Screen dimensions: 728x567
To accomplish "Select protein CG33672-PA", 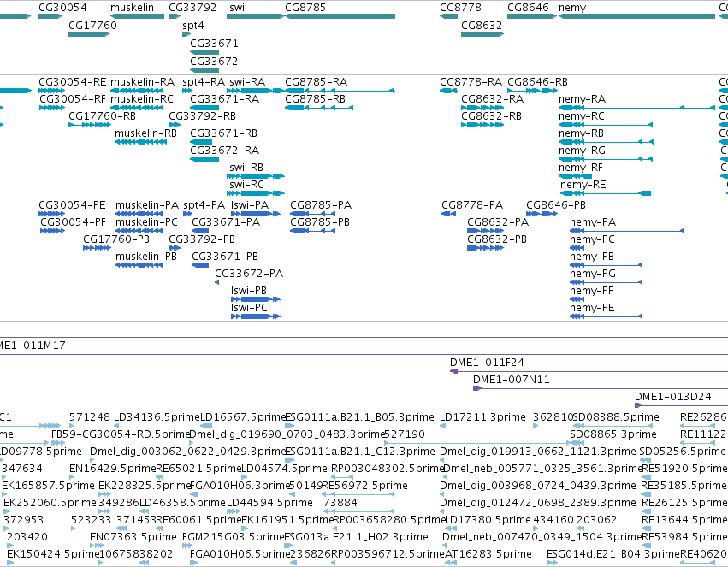I will [216, 282].
